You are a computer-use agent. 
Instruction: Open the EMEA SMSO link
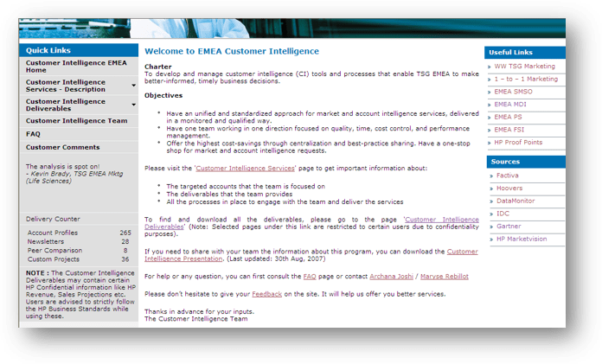pos(514,91)
